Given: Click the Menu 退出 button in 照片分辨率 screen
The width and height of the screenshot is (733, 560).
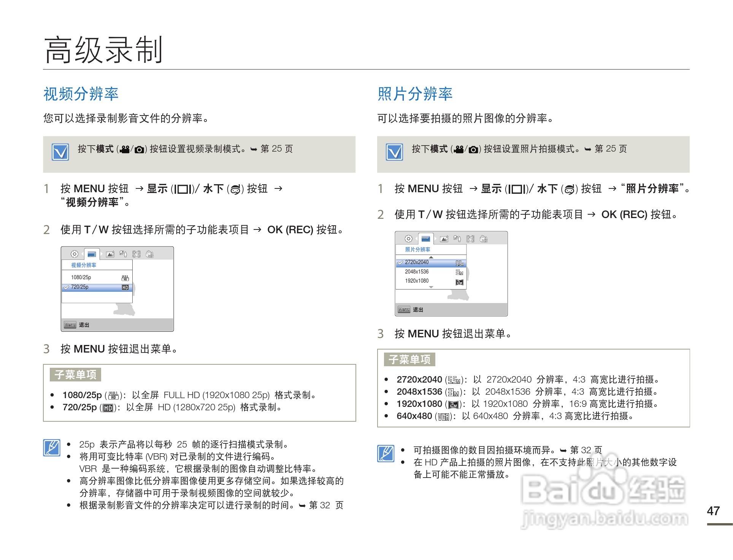Looking at the screenshot, I should point(411,310).
